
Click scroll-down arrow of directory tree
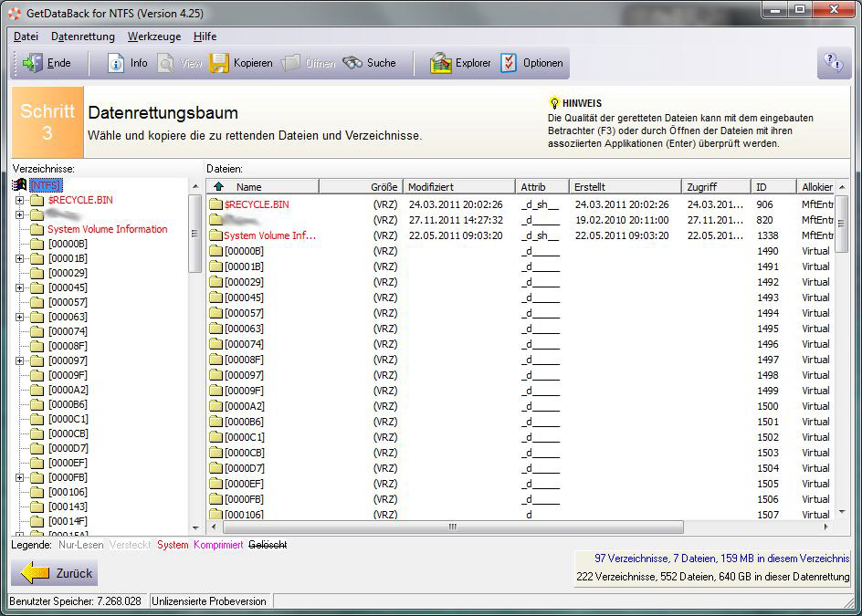(x=195, y=528)
